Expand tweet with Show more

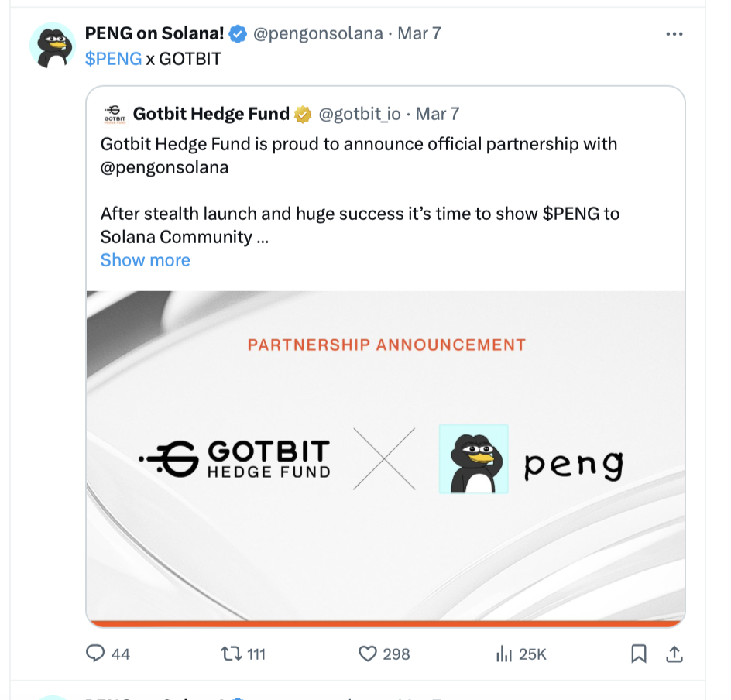145,260
